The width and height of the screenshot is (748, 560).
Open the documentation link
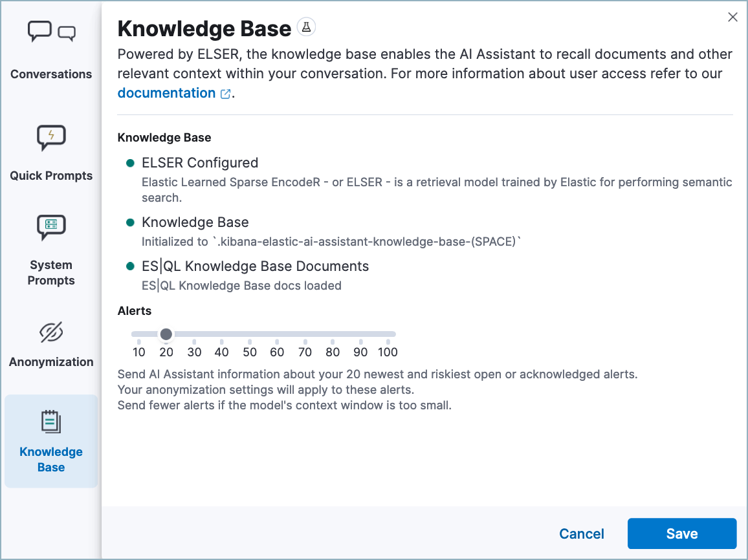[166, 93]
